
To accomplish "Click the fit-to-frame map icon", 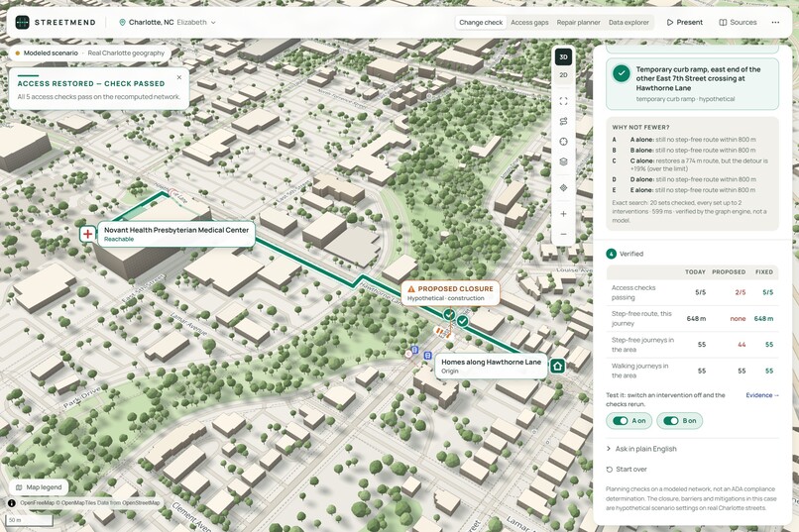I will point(563,101).
